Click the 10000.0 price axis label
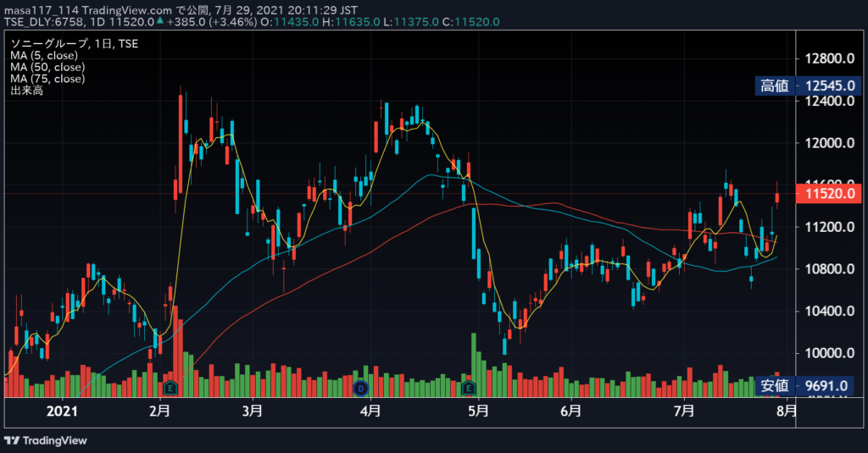 (x=829, y=353)
